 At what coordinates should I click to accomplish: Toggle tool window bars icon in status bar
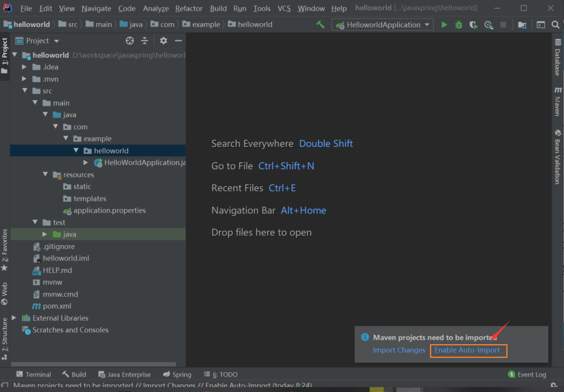pyautogui.click(x=4, y=385)
